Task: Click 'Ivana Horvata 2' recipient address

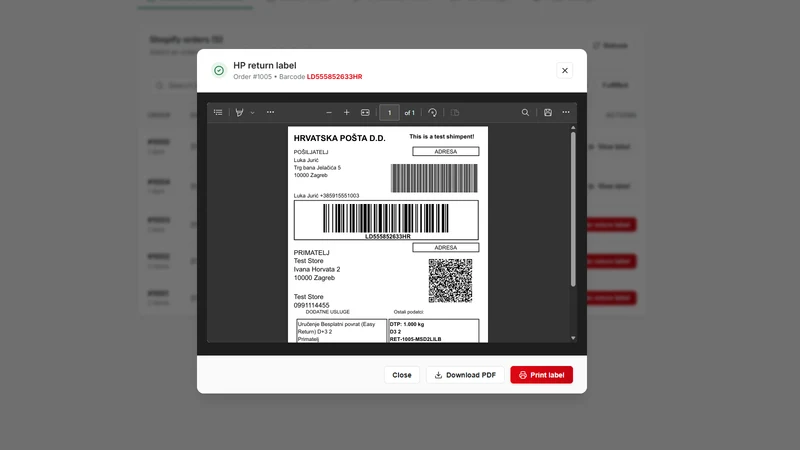Action: point(316,269)
